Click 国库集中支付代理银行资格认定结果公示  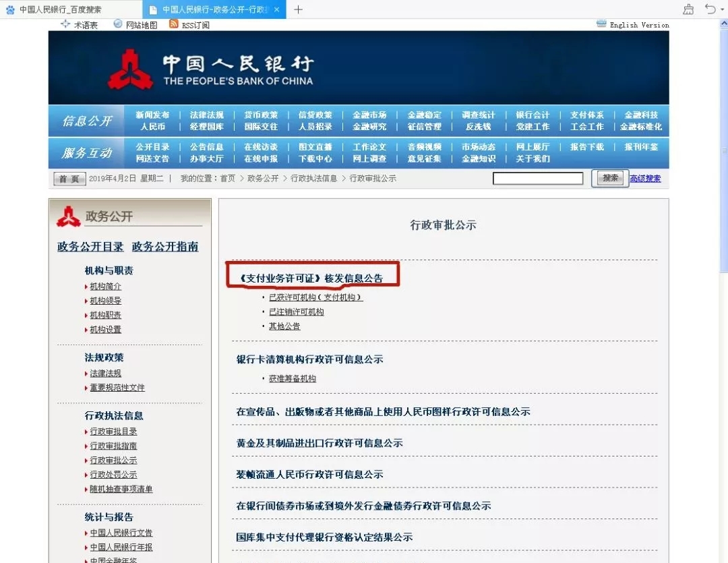[324, 537]
